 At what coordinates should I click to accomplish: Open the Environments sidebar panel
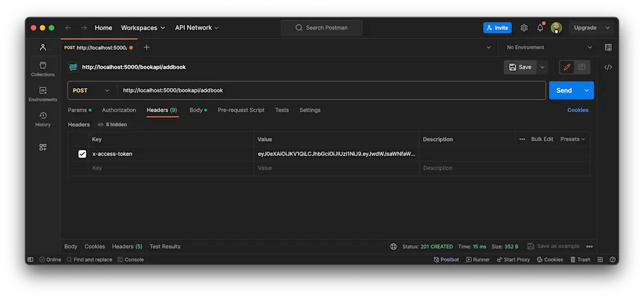43,94
